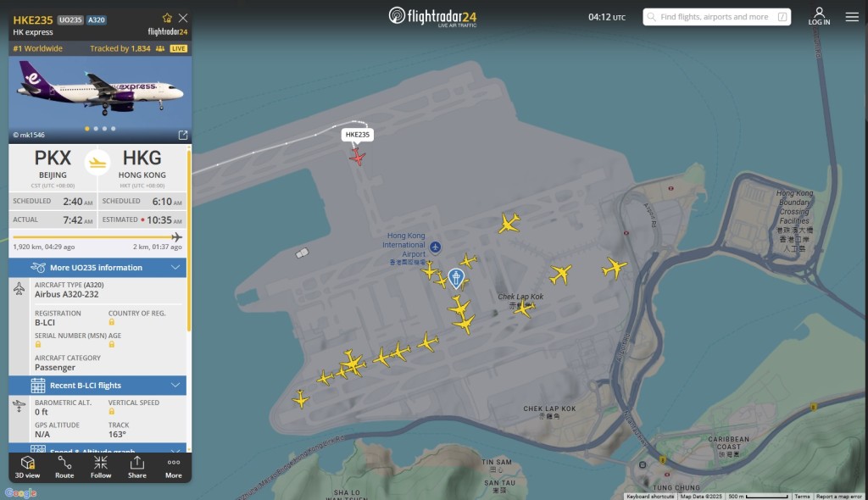Click the locked Vertical Speed icon
The width and height of the screenshot is (868, 500).
(x=111, y=411)
